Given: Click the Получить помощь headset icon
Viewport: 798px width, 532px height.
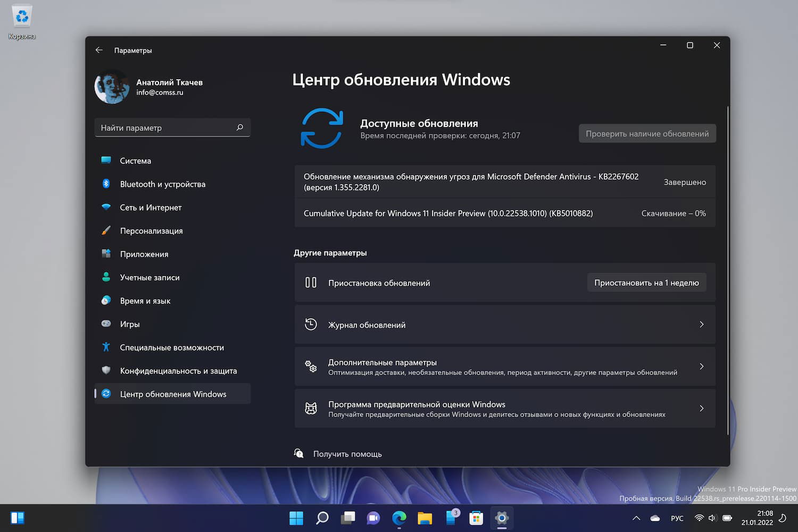Looking at the screenshot, I should point(299,453).
